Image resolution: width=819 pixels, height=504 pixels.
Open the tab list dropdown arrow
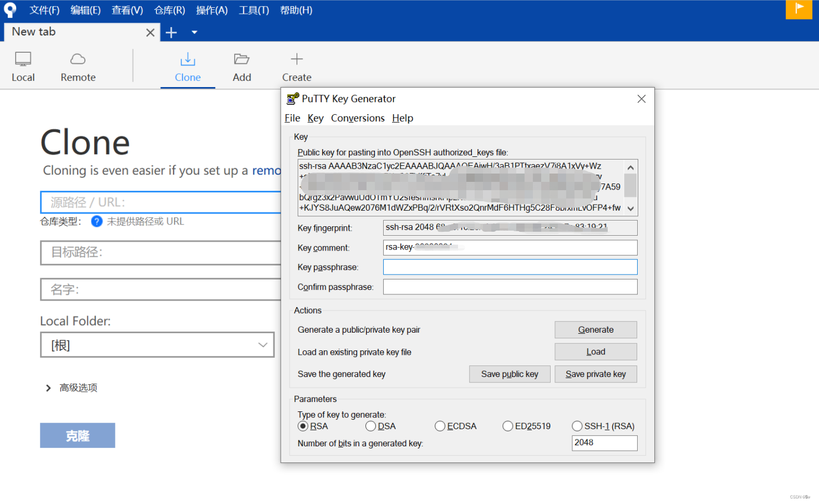pos(194,33)
